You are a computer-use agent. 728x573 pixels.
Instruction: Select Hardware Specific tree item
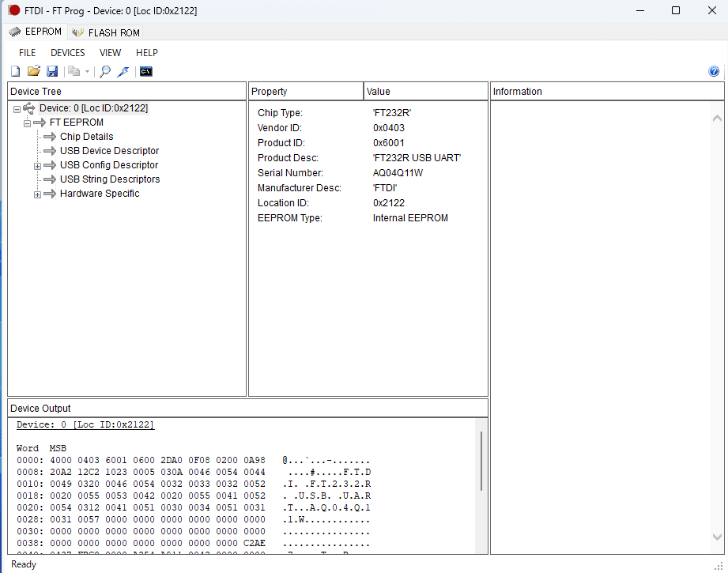pyautogui.click(x=100, y=194)
